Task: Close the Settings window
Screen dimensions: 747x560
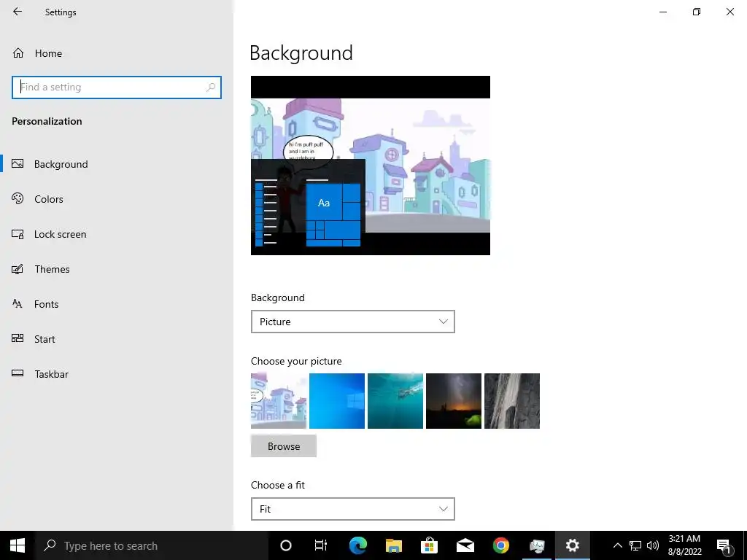Action: tap(729, 12)
